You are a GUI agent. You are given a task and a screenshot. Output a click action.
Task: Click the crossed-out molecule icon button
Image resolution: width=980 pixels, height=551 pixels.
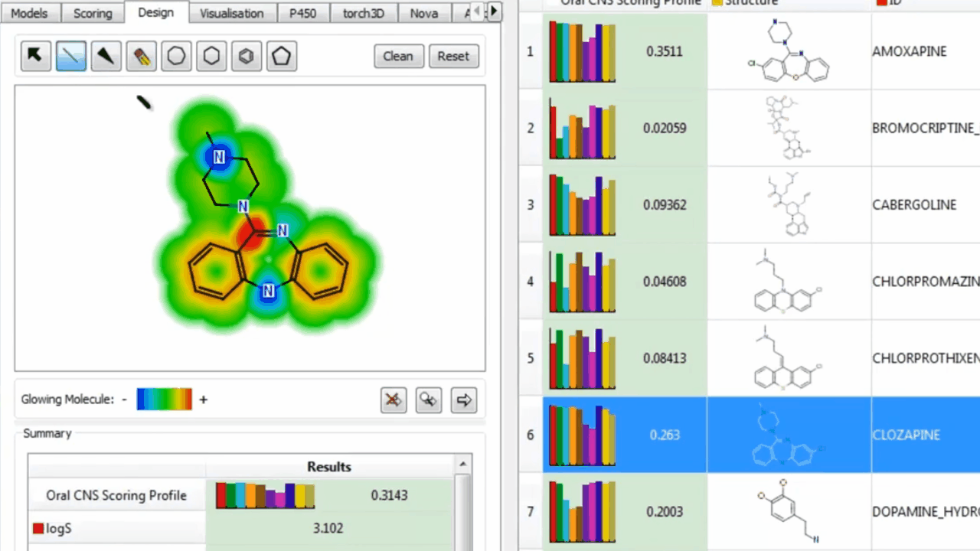[x=394, y=399]
